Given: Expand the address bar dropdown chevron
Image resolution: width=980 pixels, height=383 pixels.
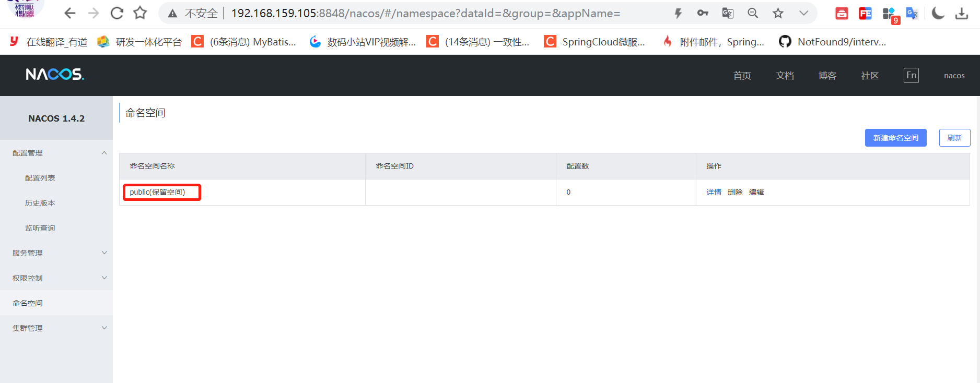Looking at the screenshot, I should (x=803, y=13).
